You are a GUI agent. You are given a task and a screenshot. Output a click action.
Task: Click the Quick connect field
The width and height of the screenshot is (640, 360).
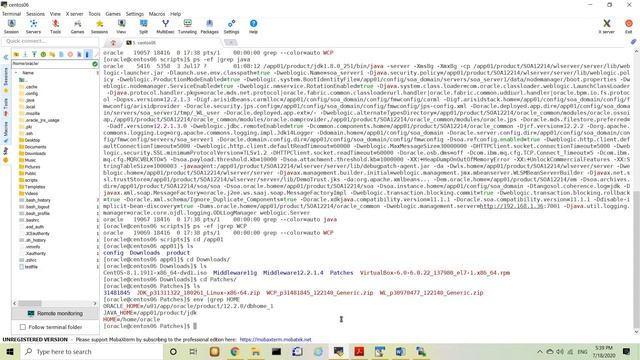(50, 41)
